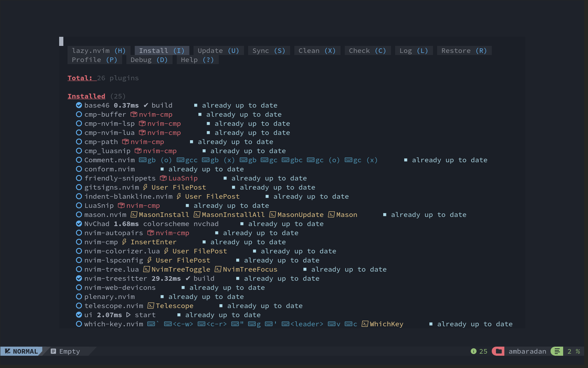
Task: Expand the cmp-buffer plugin entry
Action: click(x=105, y=114)
